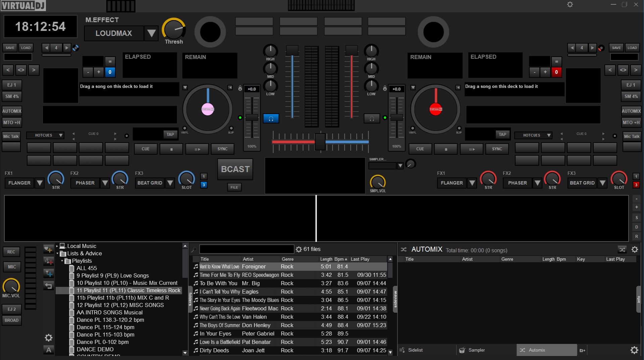
Task: Toggle left deck MTO +H button
Action: tap(12, 122)
